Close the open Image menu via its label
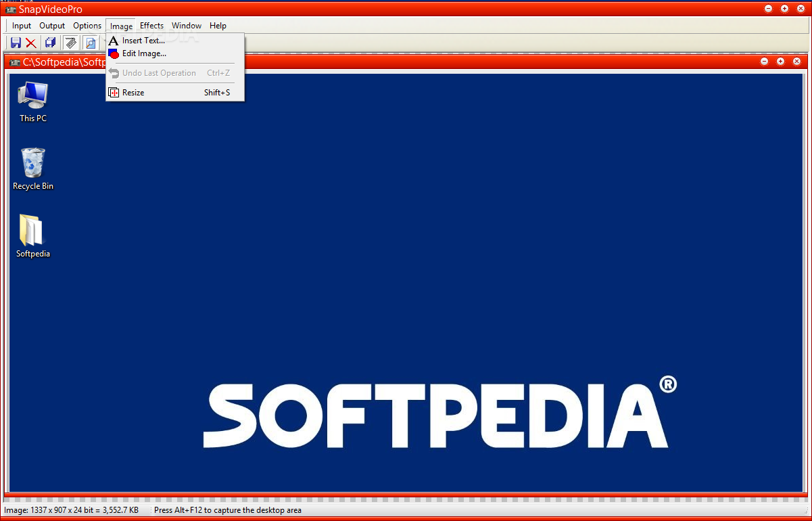 point(121,26)
